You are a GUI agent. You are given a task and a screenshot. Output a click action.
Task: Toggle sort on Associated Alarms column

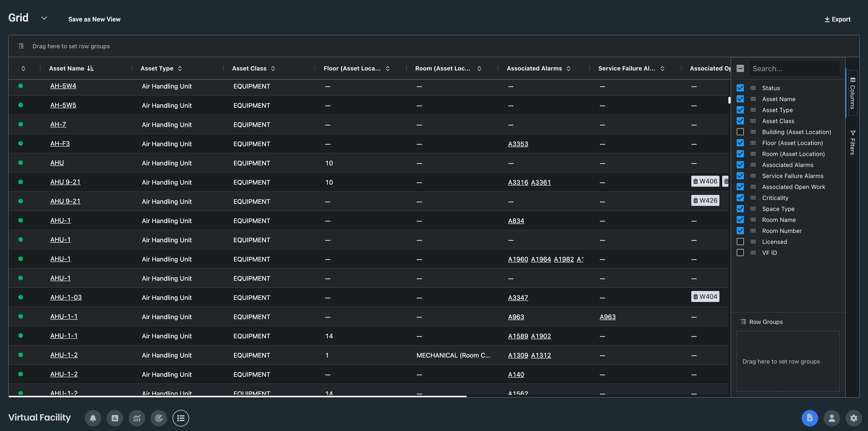pos(568,68)
